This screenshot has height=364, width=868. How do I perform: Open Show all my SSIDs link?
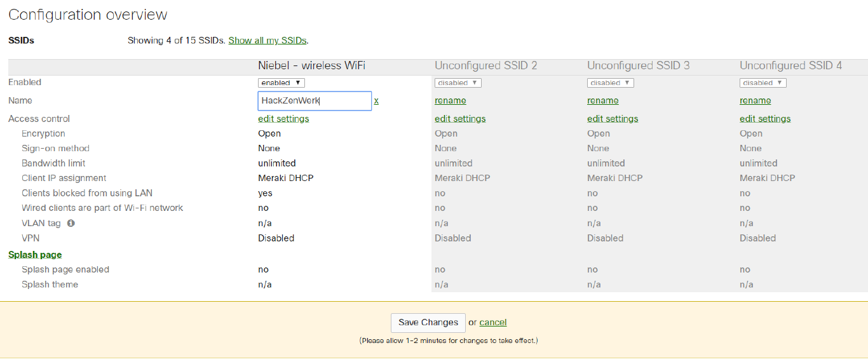point(268,40)
